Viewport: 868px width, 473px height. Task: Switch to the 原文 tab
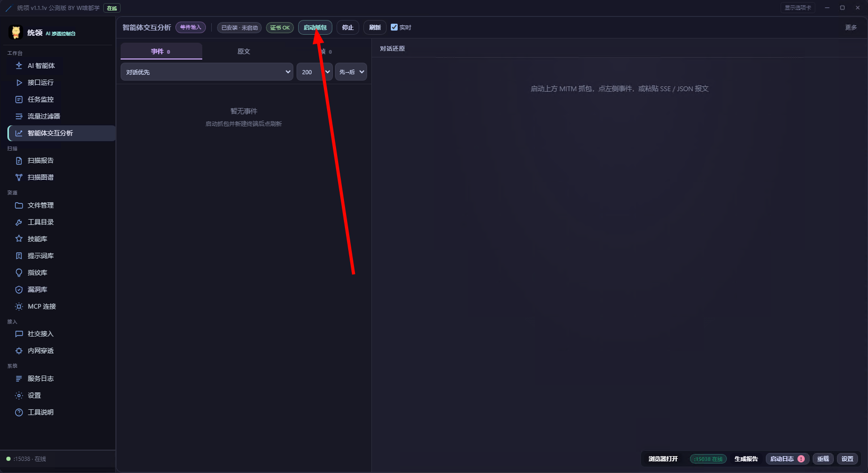click(243, 52)
